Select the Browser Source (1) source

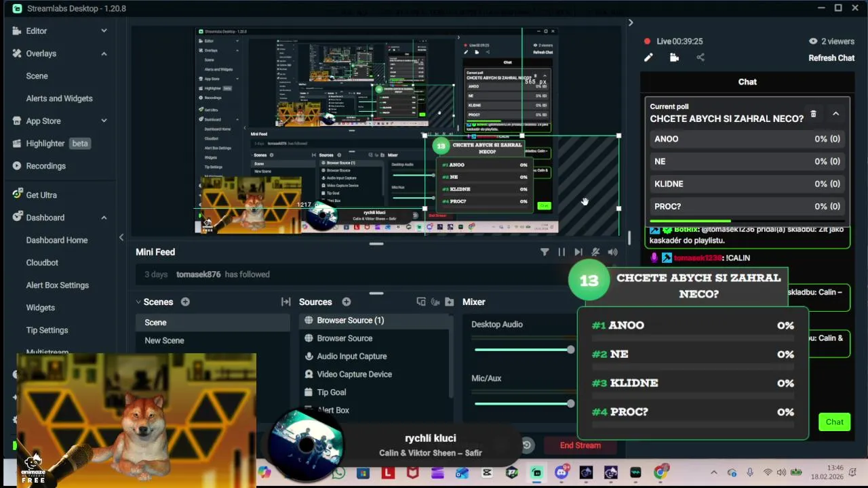[374, 320]
